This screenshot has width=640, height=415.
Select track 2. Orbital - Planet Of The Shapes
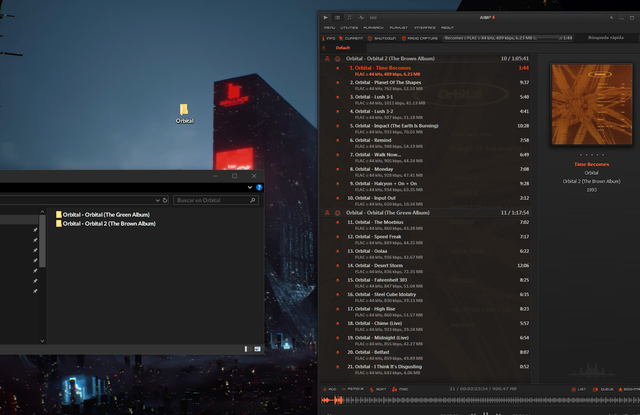click(x=427, y=85)
